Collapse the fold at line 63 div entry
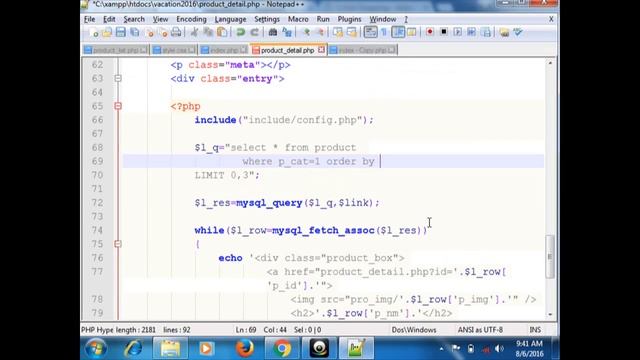 [x=118, y=78]
